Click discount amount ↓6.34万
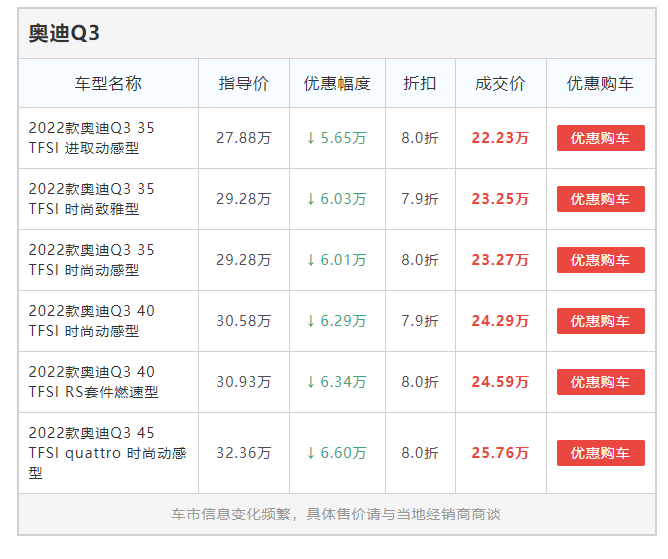Screen dimensions: 668x559 337,382
